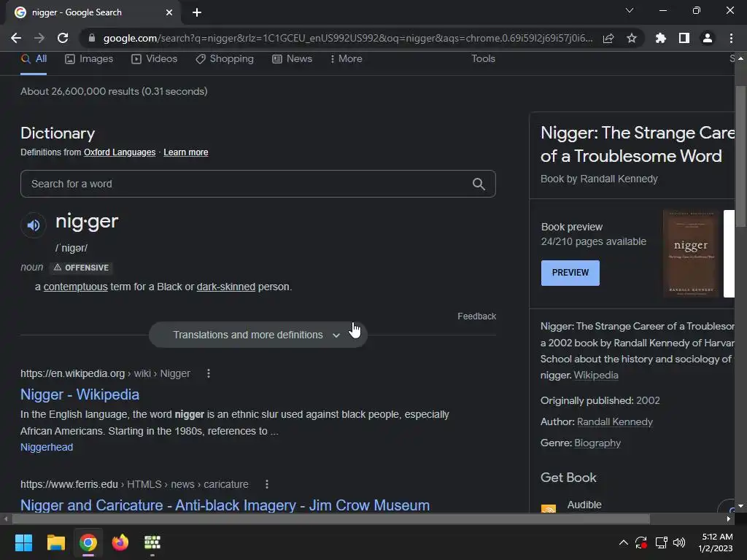Image resolution: width=747 pixels, height=560 pixels.
Task: Open a new tab with the plus icon
Action: [197, 12]
